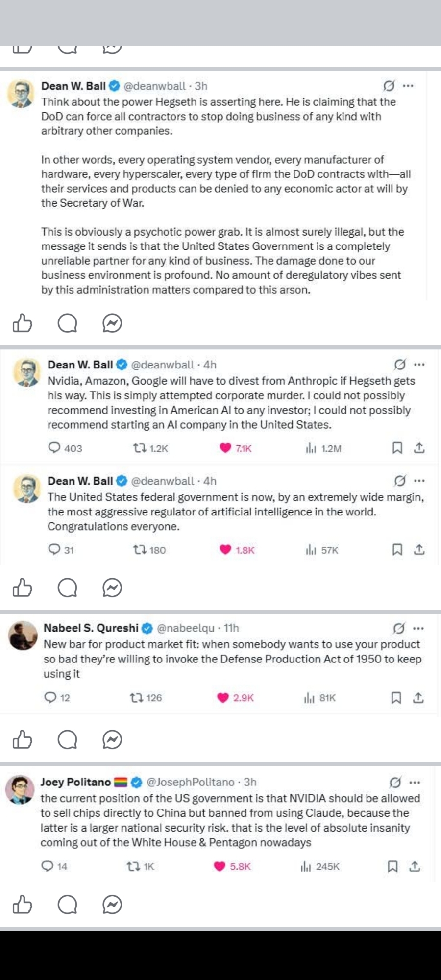This screenshot has height=980, width=441.
Task: Expand more options on Nabeel S. Qureshi's tweet
Action: coord(418,628)
